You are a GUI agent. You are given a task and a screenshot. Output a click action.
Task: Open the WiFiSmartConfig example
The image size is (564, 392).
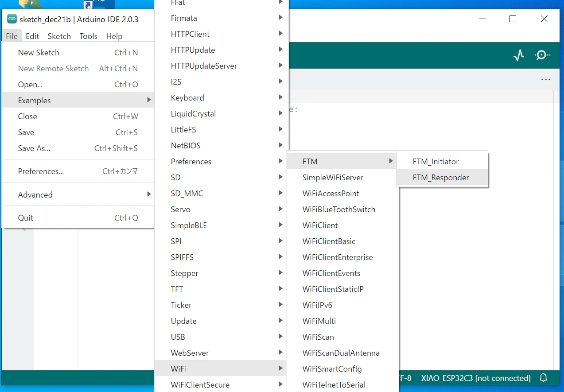(342, 369)
